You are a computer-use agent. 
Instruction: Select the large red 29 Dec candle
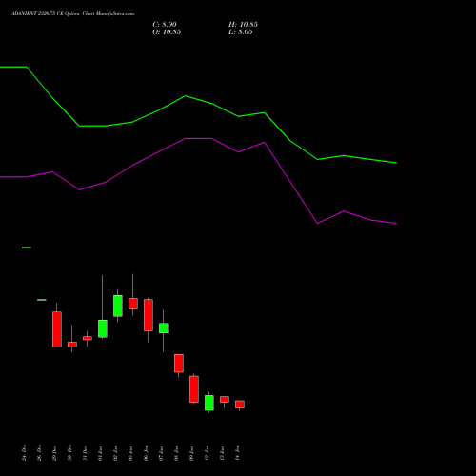pyautogui.click(x=57, y=329)
